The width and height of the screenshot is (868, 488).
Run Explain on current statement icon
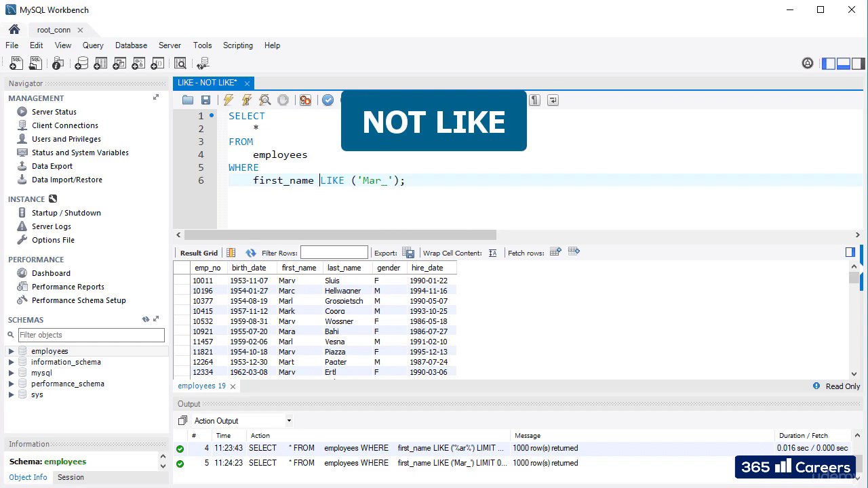pyautogui.click(x=265, y=100)
